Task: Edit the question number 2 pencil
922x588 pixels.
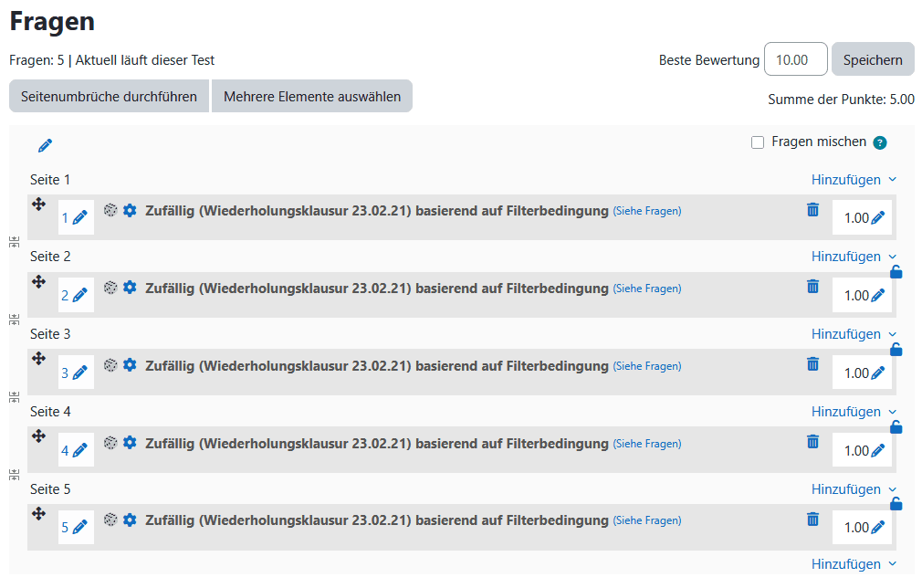Action: tap(80, 295)
